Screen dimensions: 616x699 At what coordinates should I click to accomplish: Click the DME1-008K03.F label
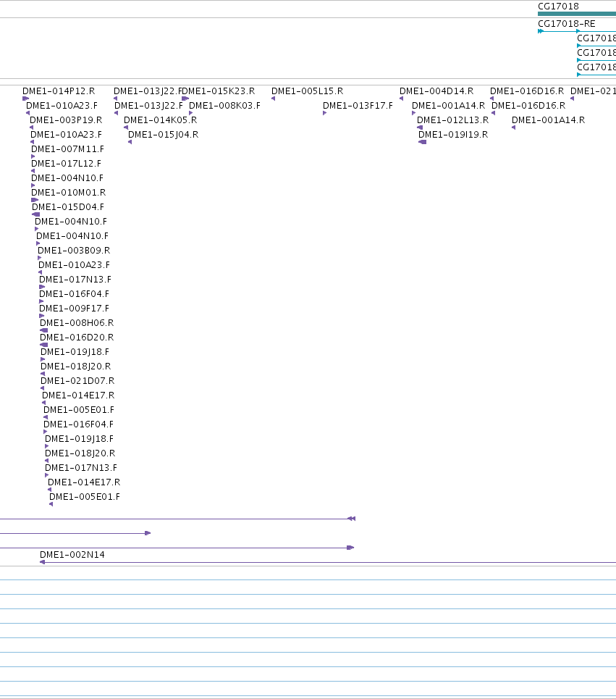coord(225,106)
